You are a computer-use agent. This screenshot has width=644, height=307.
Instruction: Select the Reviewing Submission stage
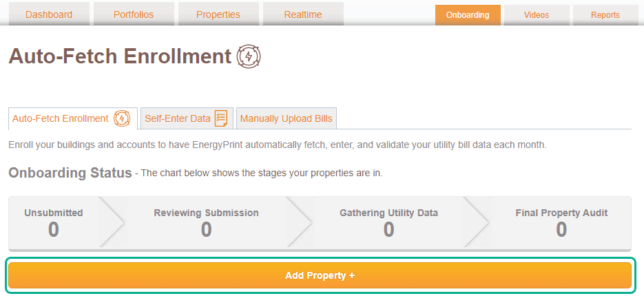(206, 224)
